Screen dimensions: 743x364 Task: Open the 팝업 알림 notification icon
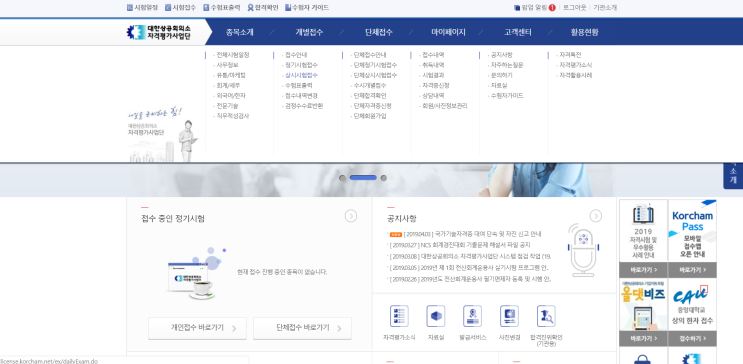coord(517,8)
